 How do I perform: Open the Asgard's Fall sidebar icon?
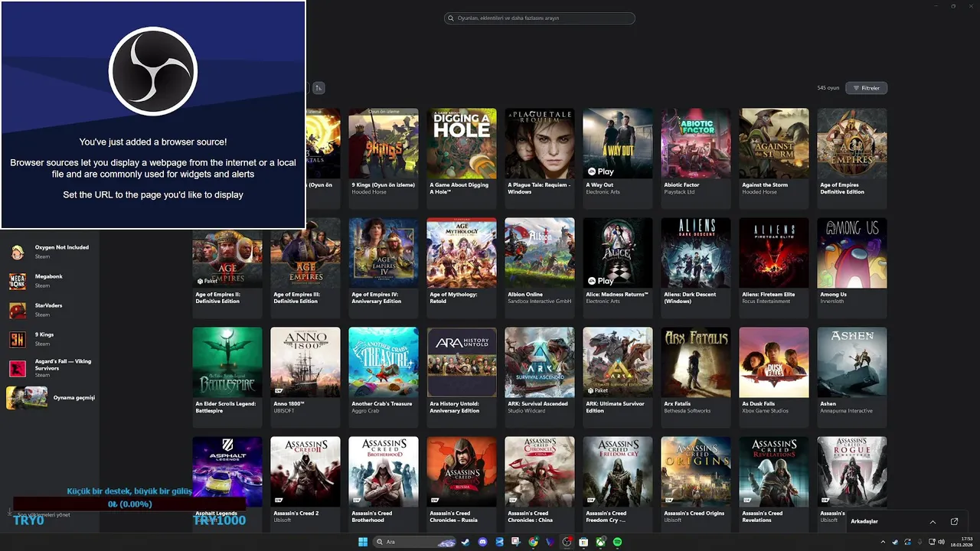click(x=17, y=369)
